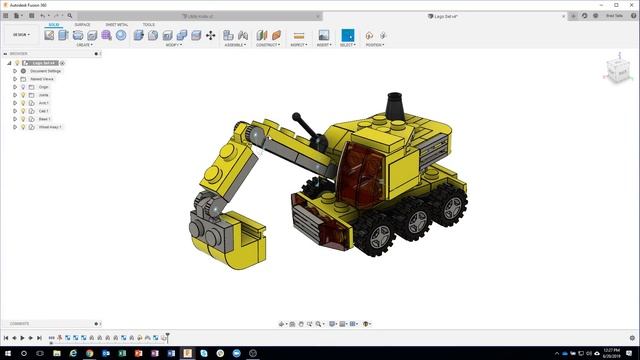Open the Construct dropdown menu
This screenshot has height=360, width=640.
[x=268, y=45]
